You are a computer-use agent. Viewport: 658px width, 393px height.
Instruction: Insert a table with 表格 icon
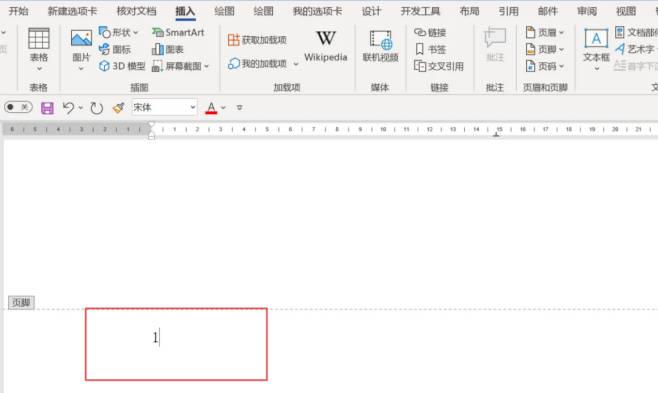pyautogui.click(x=39, y=39)
